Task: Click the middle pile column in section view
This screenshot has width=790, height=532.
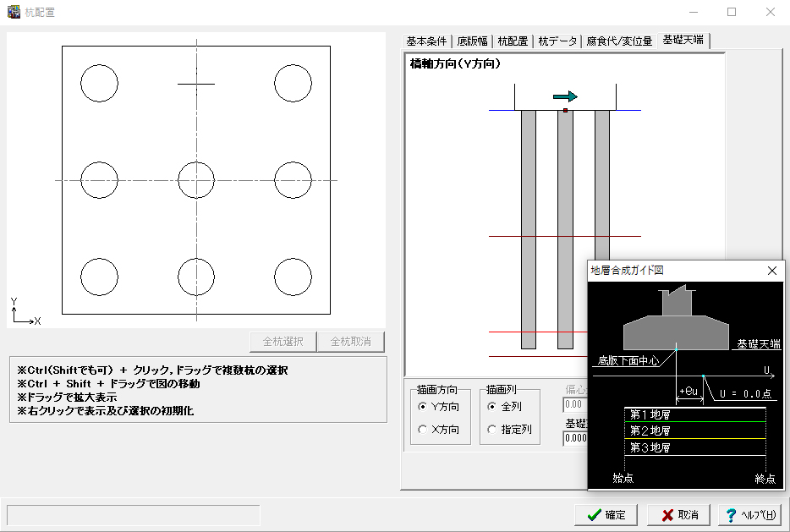Action: [565, 229]
